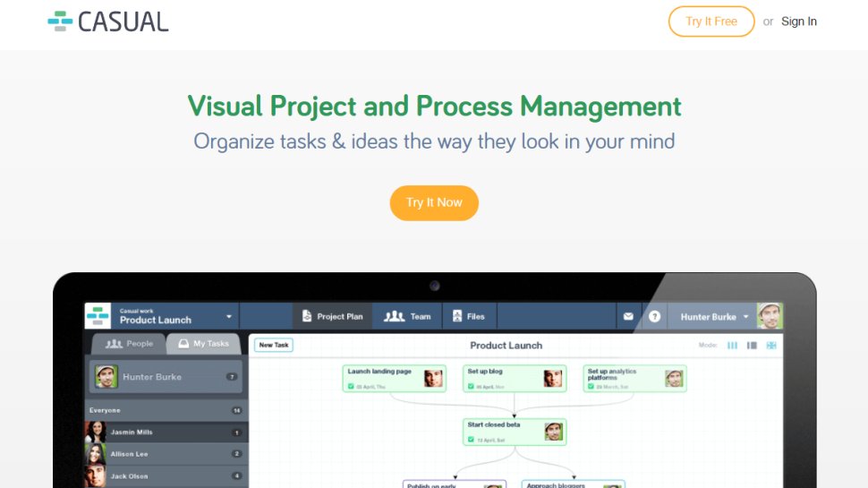Click assignee avatar on Set up analytics platforms
868x488 pixels.
pyautogui.click(x=674, y=379)
